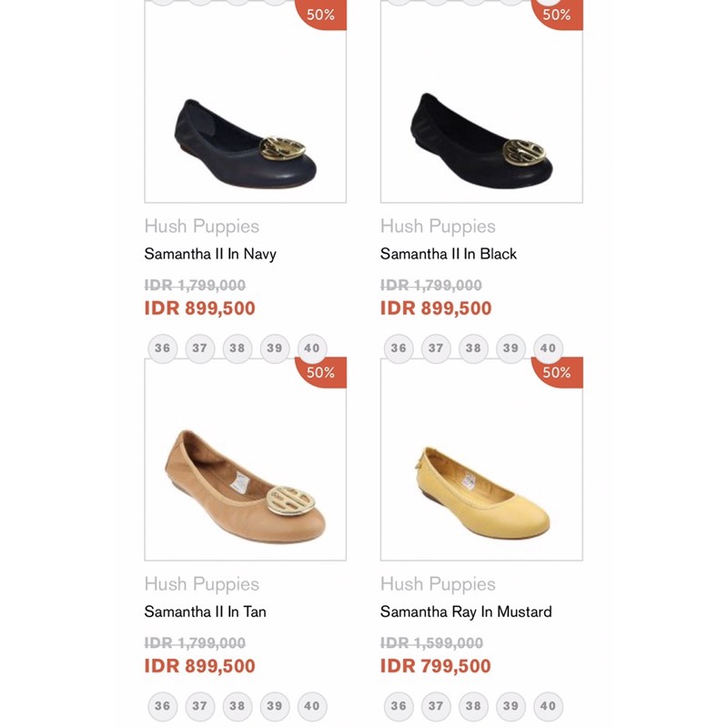The image size is (728, 728).
Task: Click the 50% discount badge on Samantha II In Tan
Action: (x=322, y=372)
